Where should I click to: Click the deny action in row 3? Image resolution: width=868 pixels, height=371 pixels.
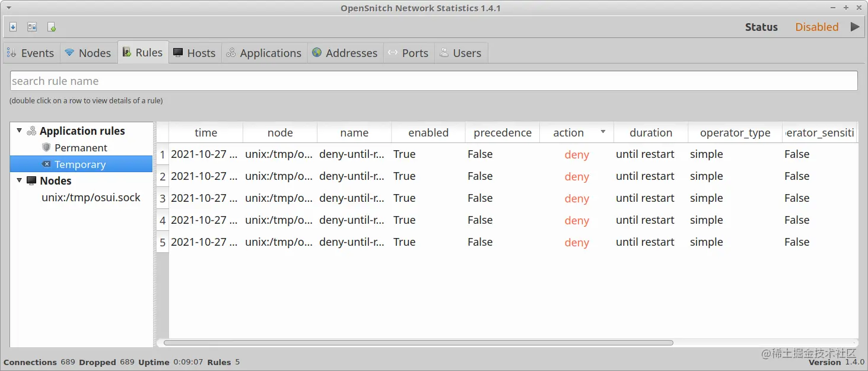[577, 198]
